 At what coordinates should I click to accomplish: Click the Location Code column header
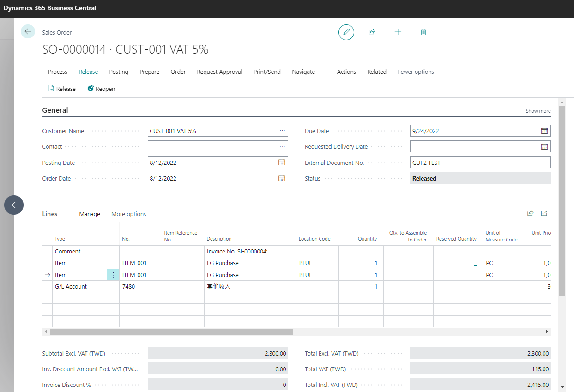[x=314, y=239]
